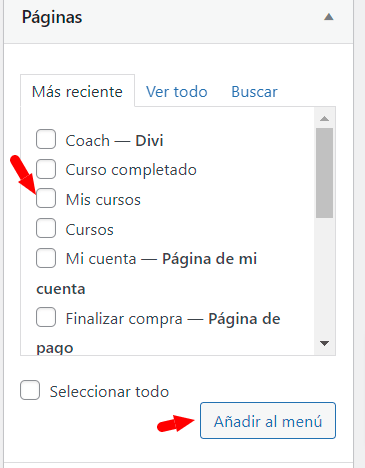Click the scroll up arrow in page list
This screenshot has height=468, width=365.
point(324,118)
